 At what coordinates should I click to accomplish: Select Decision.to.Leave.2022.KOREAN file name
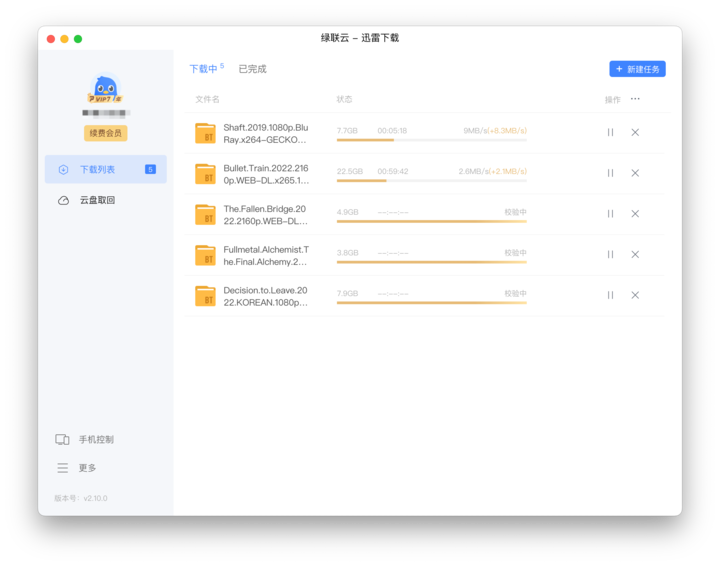click(265, 297)
